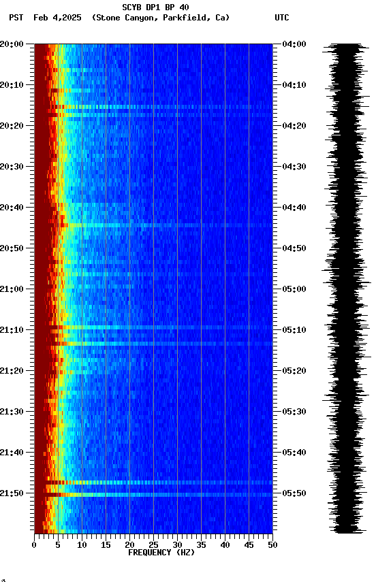Click the frequency axis value 15
This screenshot has height=588, width=376.
coord(106,545)
